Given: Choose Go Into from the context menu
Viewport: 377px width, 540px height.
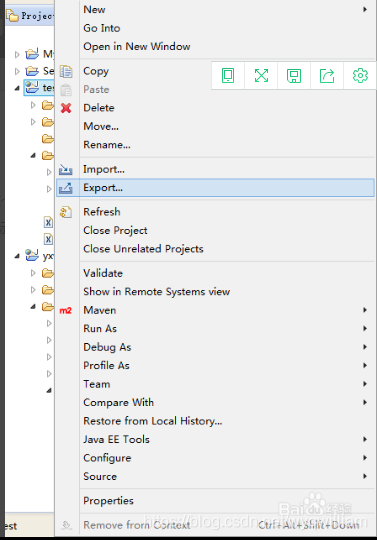Looking at the screenshot, I should point(215,28).
